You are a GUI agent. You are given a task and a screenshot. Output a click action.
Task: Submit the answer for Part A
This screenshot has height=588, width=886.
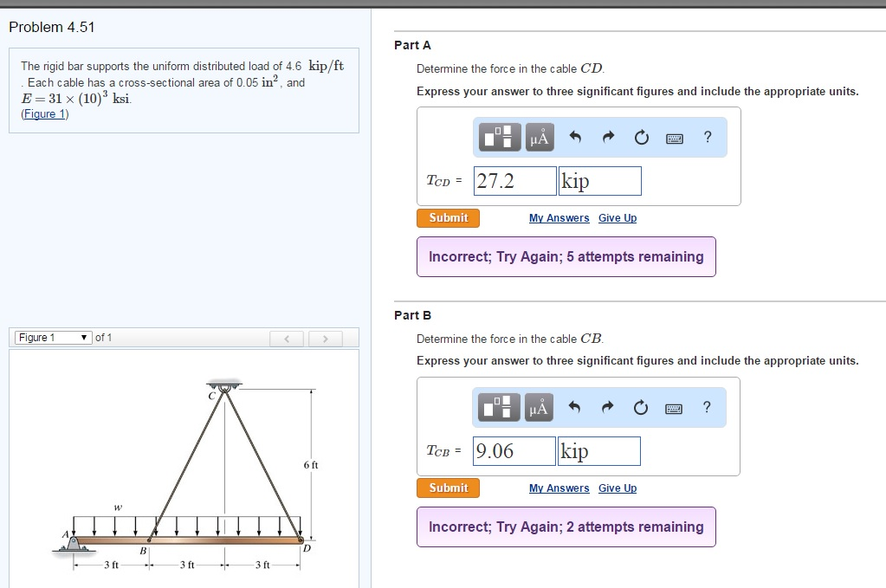pos(448,218)
